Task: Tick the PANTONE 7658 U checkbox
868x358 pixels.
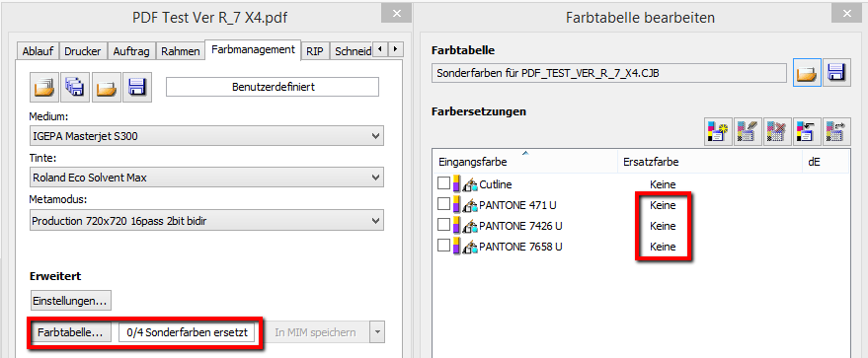Action: [443, 246]
